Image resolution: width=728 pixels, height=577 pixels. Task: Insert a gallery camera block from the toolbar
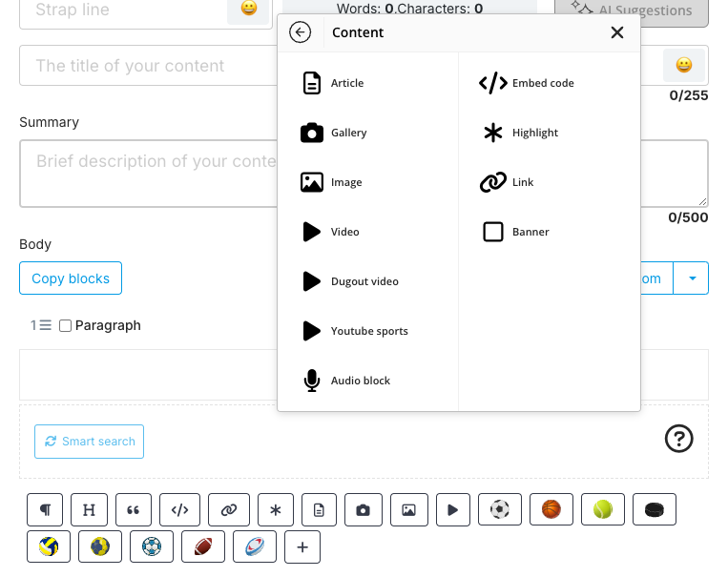[364, 509]
